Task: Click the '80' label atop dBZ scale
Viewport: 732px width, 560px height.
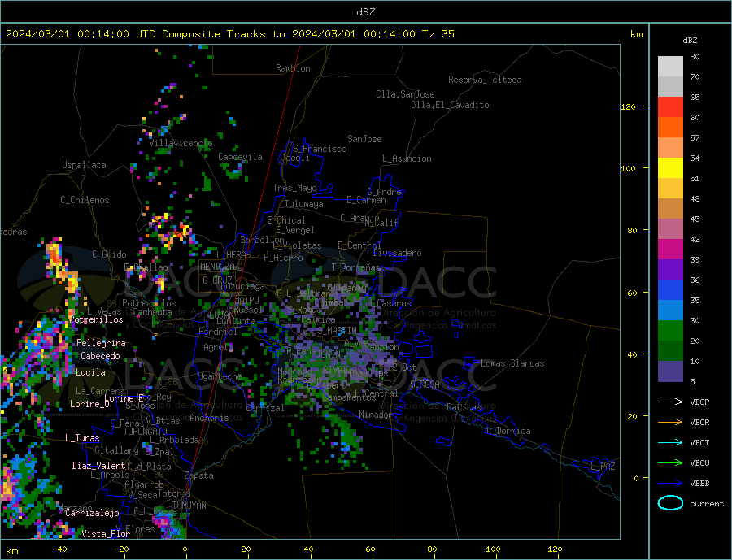Action: tap(695, 56)
